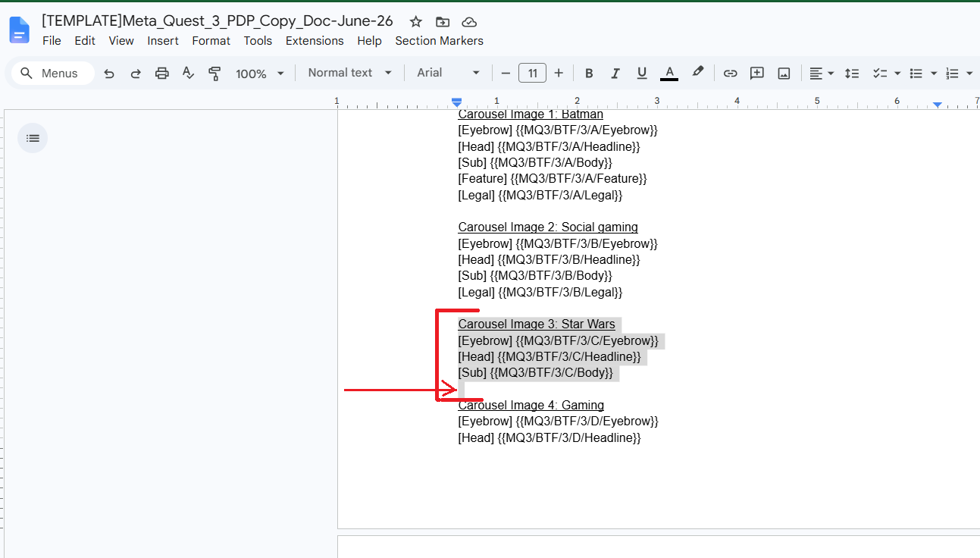The height and width of the screenshot is (558, 980).
Task: Click 'Carousel Image 1: Batman' heading
Action: coord(531,114)
